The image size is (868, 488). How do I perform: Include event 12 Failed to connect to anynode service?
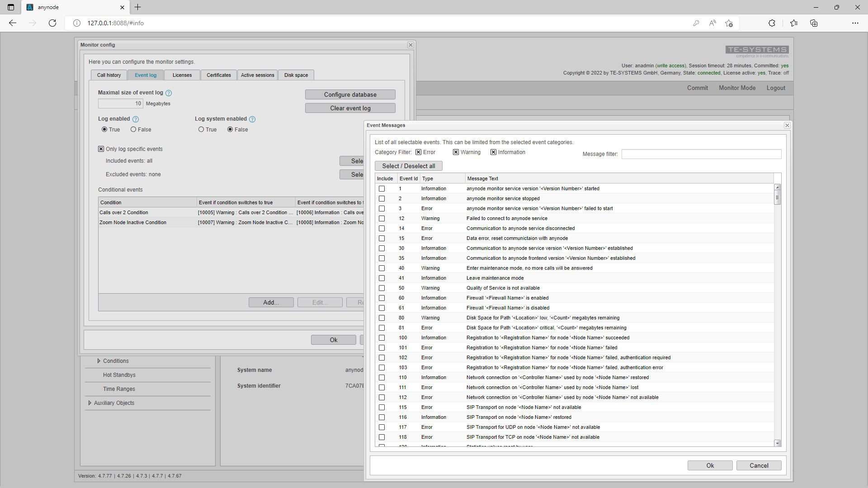(x=382, y=219)
